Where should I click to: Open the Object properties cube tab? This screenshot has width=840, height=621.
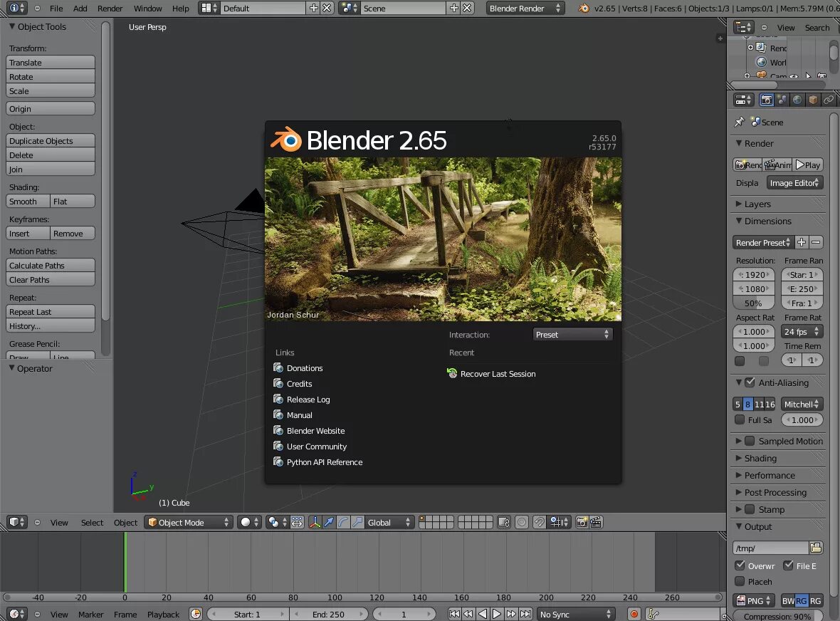[813, 100]
